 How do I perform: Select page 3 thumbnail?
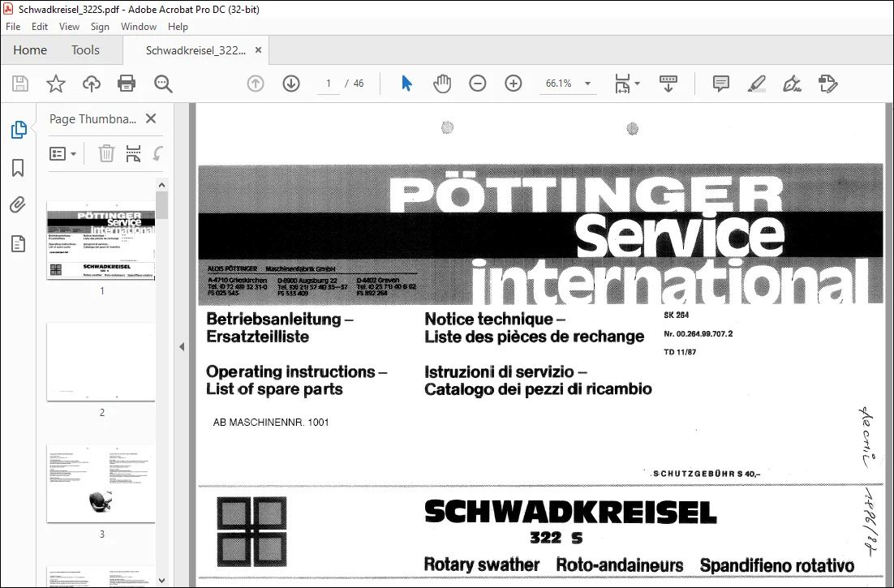pyautogui.click(x=101, y=483)
